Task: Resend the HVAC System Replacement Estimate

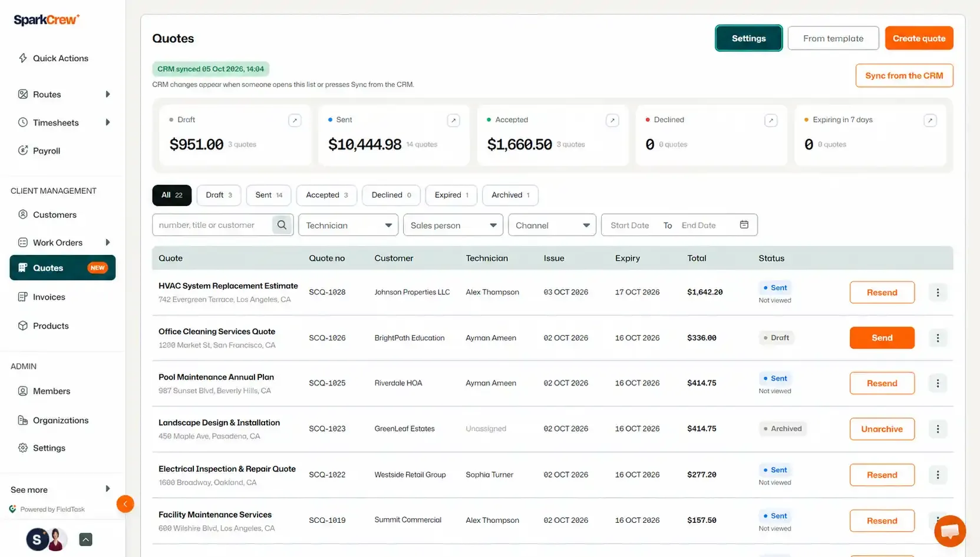Action: pos(882,292)
